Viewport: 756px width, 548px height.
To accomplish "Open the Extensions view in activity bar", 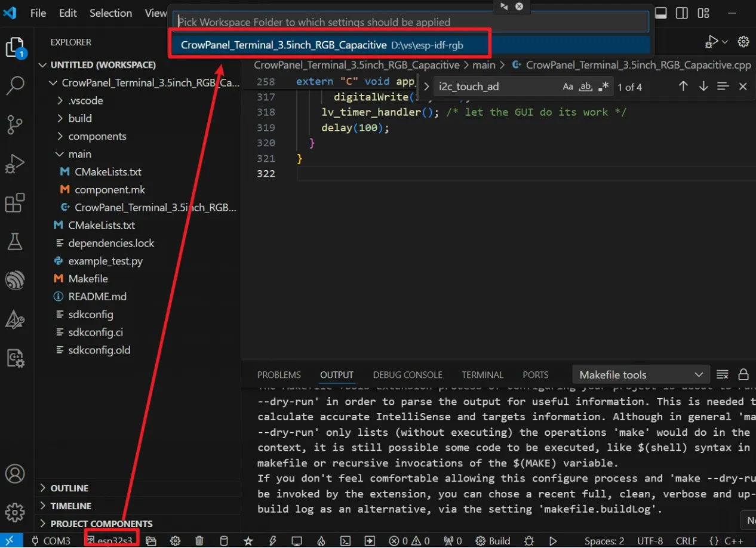I will coord(14,204).
